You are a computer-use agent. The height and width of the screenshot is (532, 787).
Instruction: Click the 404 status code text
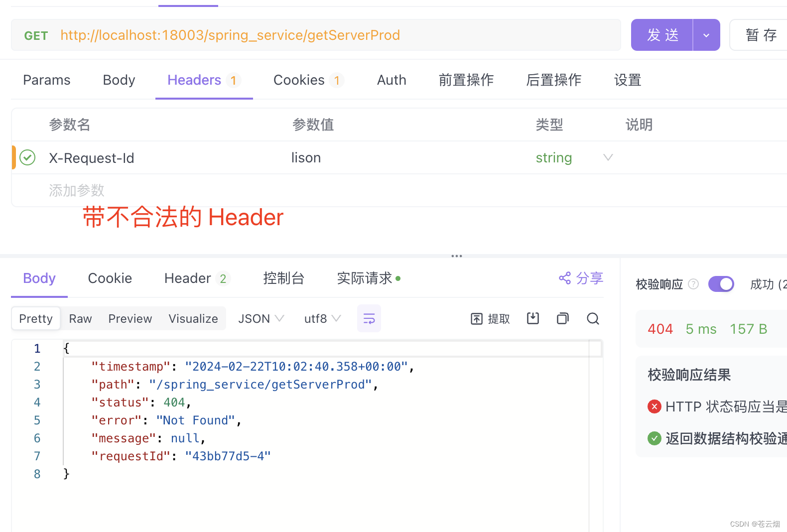coord(660,329)
